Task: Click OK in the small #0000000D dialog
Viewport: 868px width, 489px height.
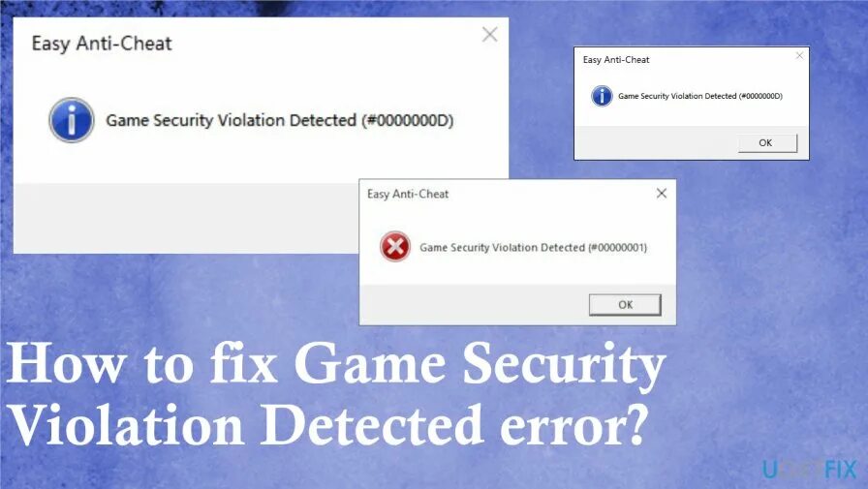Action: tap(767, 142)
